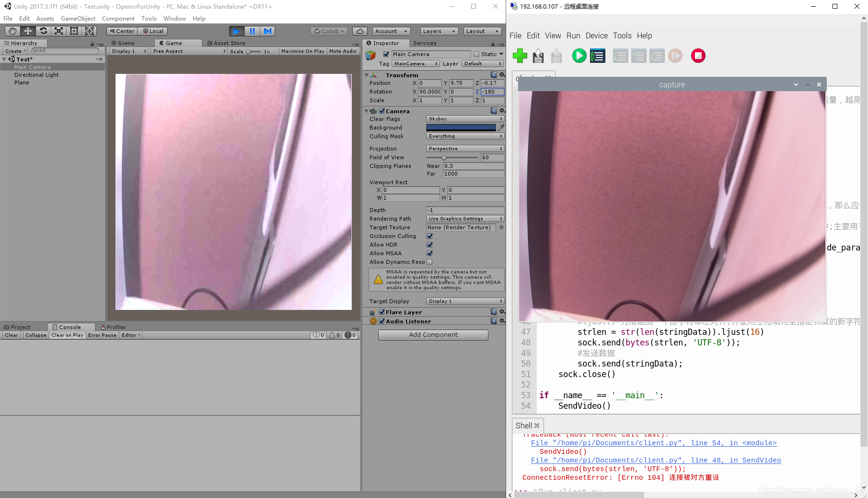
Task: Toggle the Allow HDR checkbox
Action: coord(429,245)
